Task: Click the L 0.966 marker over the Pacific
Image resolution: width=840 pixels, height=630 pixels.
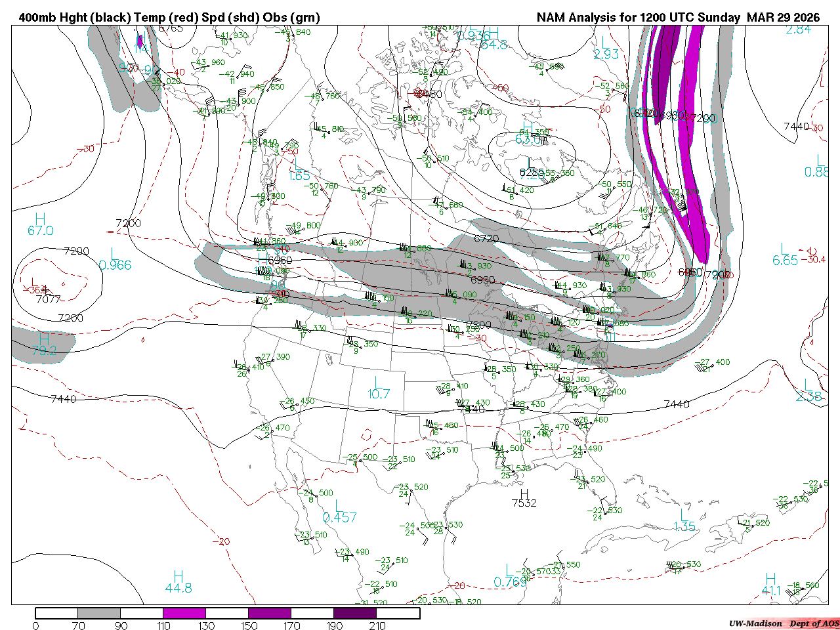Action: 115,259
